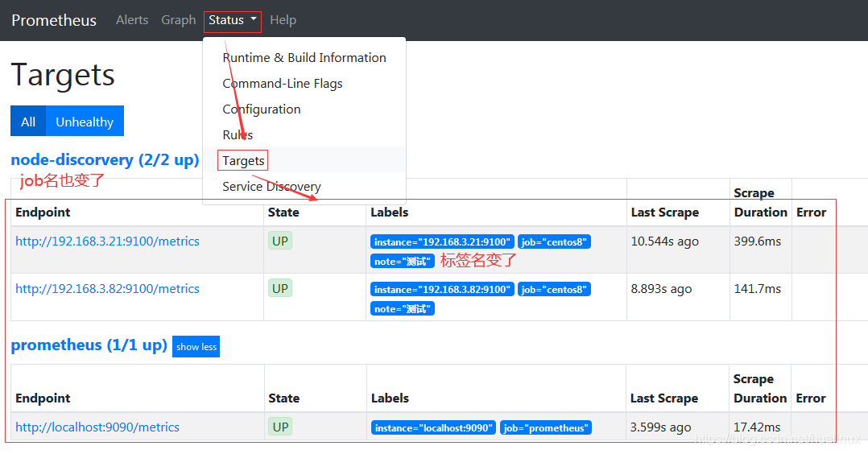Viewport: 868px width, 454px height.
Task: Click Labels header in node-discorvery table
Action: pyautogui.click(x=390, y=213)
